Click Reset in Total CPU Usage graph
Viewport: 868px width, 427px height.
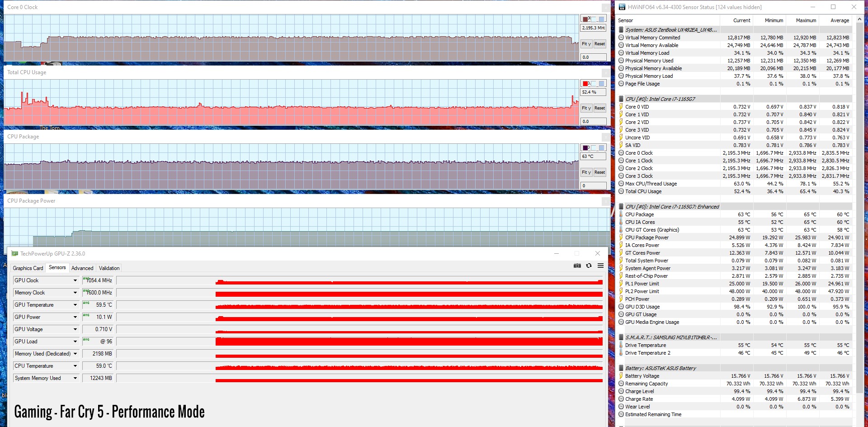click(600, 108)
